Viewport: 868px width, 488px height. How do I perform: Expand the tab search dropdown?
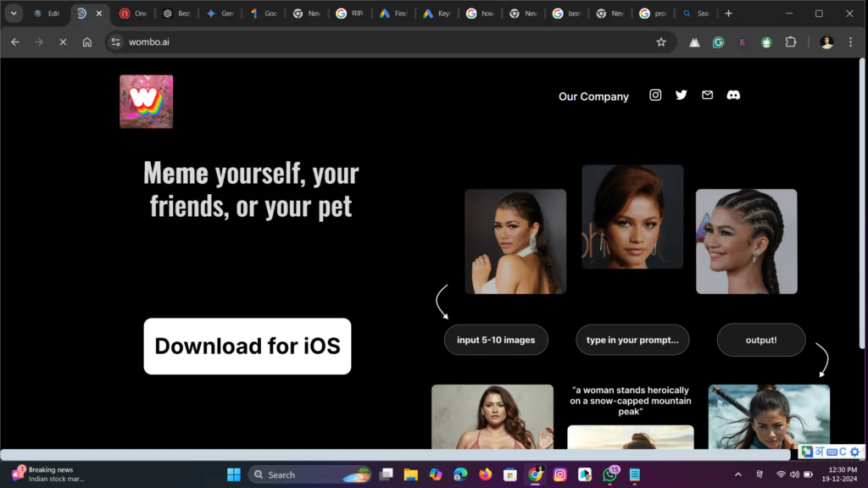[14, 14]
